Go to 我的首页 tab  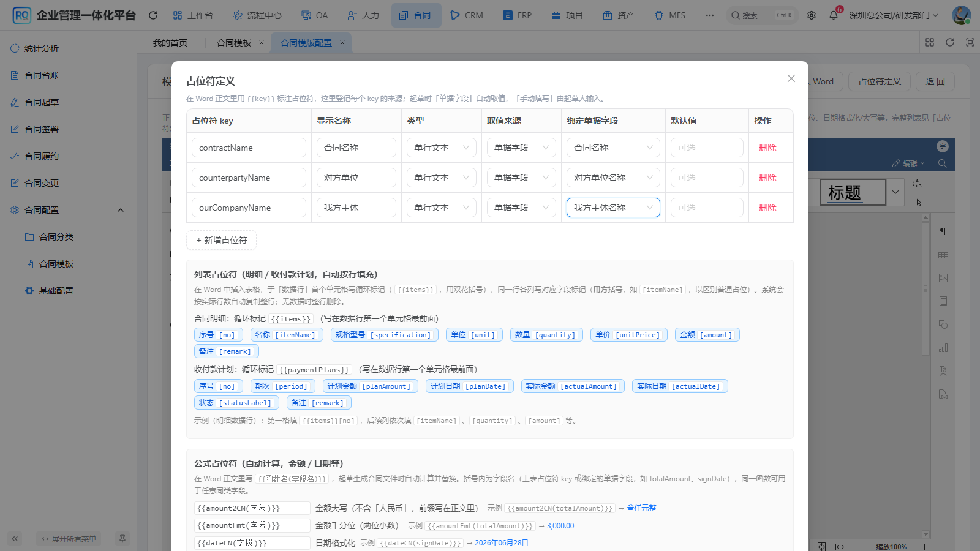tap(170, 43)
